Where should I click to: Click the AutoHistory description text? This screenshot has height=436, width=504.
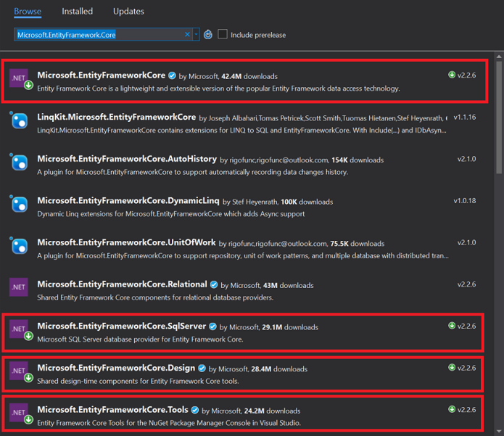pos(193,172)
